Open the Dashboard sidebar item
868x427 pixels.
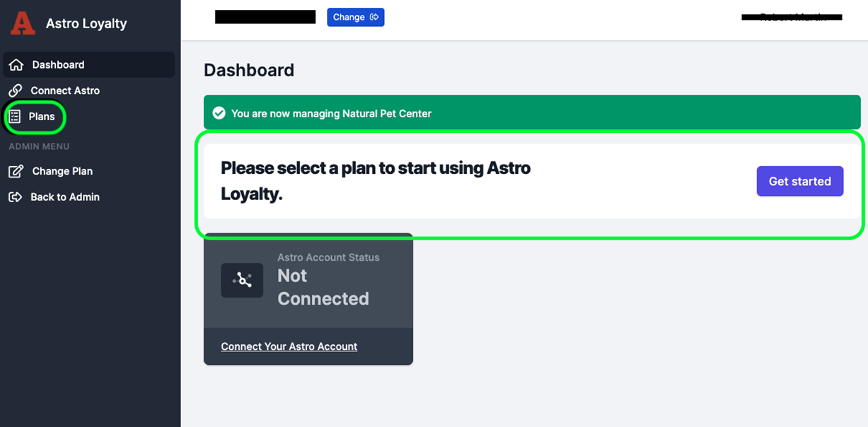tap(58, 65)
